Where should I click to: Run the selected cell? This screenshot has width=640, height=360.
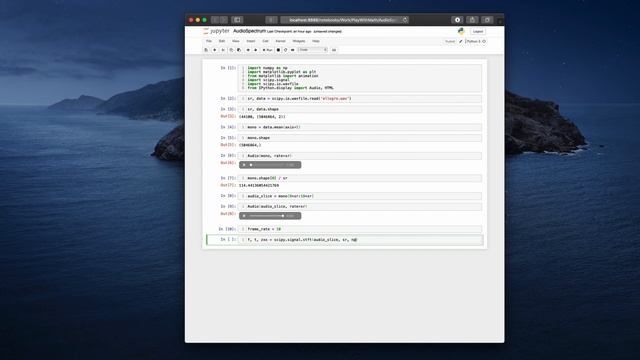click(267, 50)
